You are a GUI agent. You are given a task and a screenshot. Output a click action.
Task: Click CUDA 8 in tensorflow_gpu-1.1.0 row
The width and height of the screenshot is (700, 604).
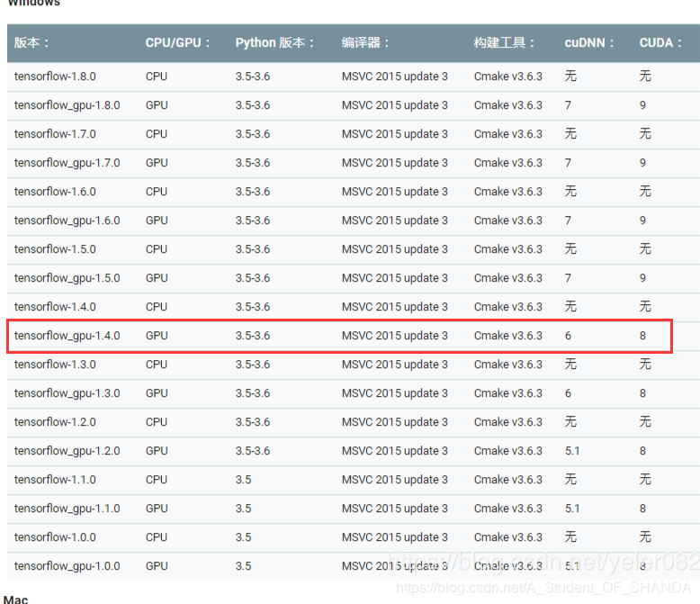pos(642,509)
